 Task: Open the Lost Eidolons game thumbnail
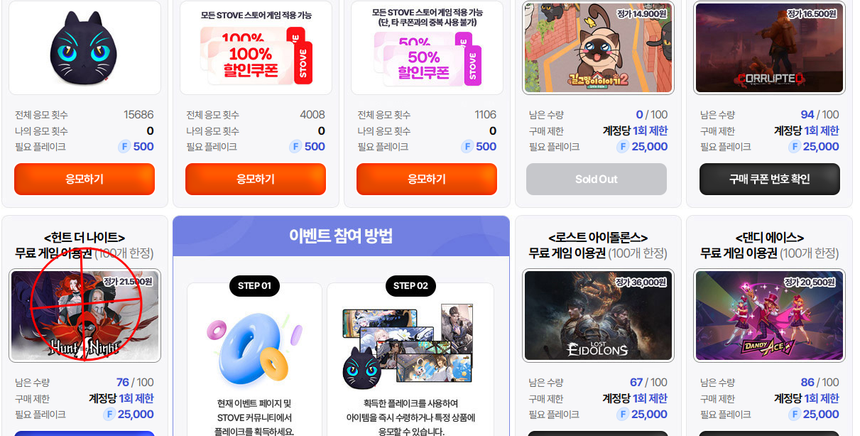pyautogui.click(x=598, y=315)
